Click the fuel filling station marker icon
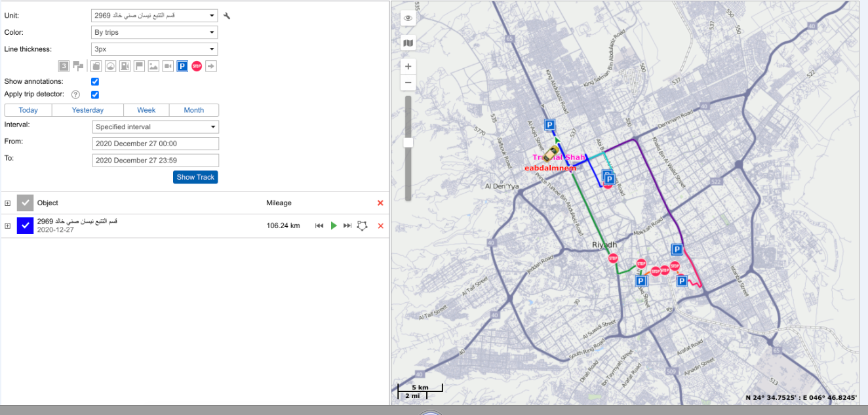Screen dimensions: 868x415 [125, 66]
